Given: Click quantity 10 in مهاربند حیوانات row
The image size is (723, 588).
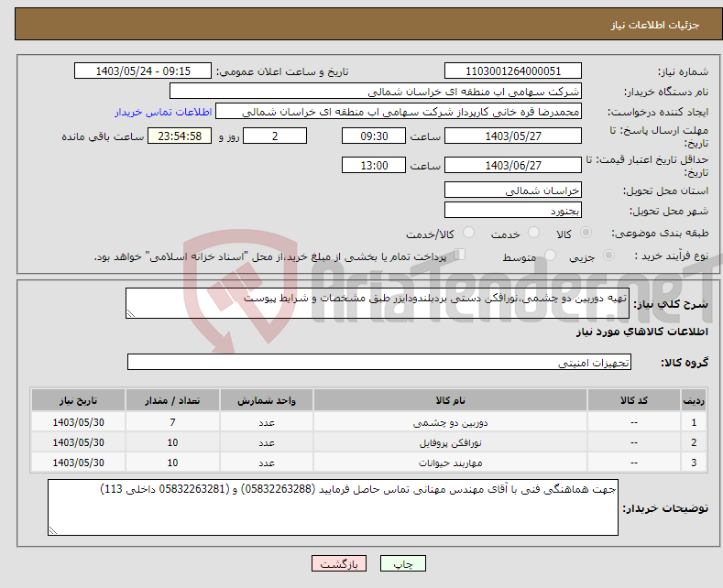Looking at the screenshot, I should [x=172, y=463].
